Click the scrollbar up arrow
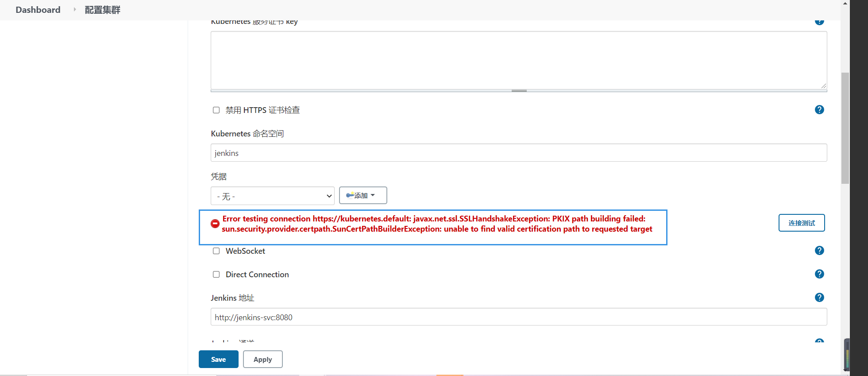Image resolution: width=868 pixels, height=376 pixels. (x=845, y=3)
